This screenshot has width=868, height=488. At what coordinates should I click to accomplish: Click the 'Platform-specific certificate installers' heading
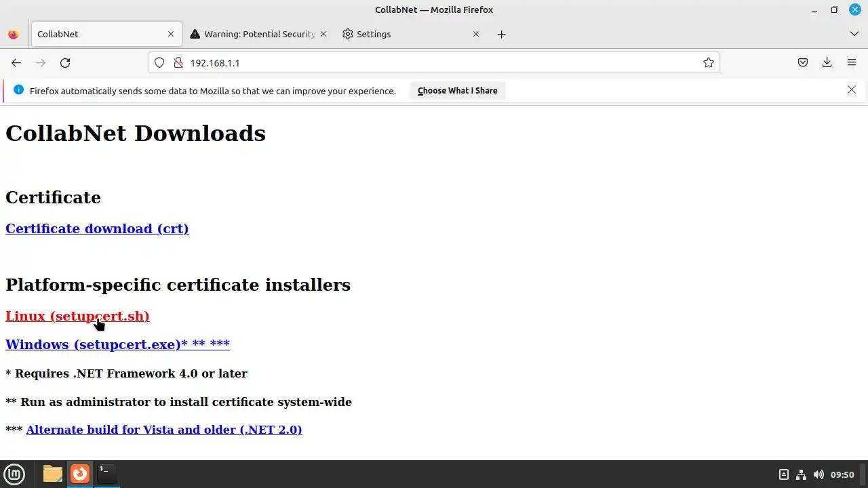tap(178, 285)
